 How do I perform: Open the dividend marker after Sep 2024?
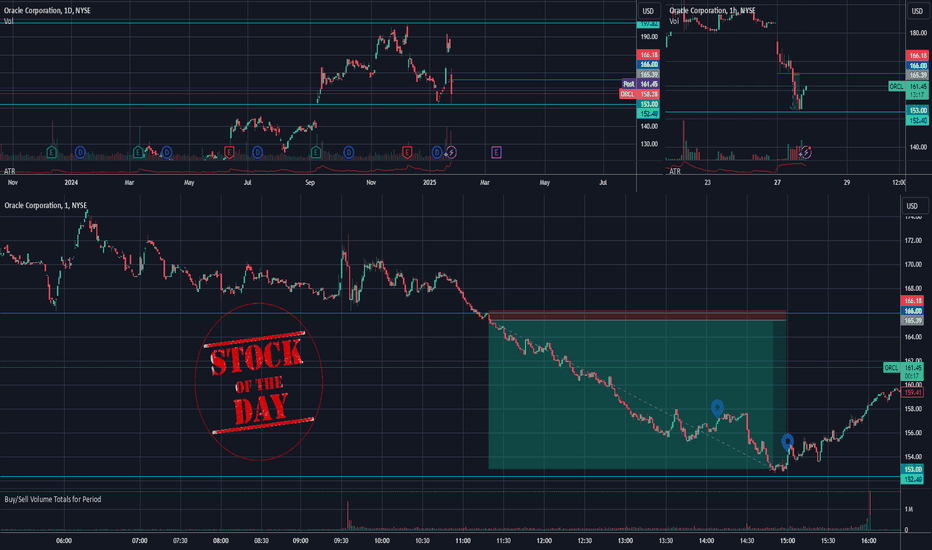coord(348,152)
